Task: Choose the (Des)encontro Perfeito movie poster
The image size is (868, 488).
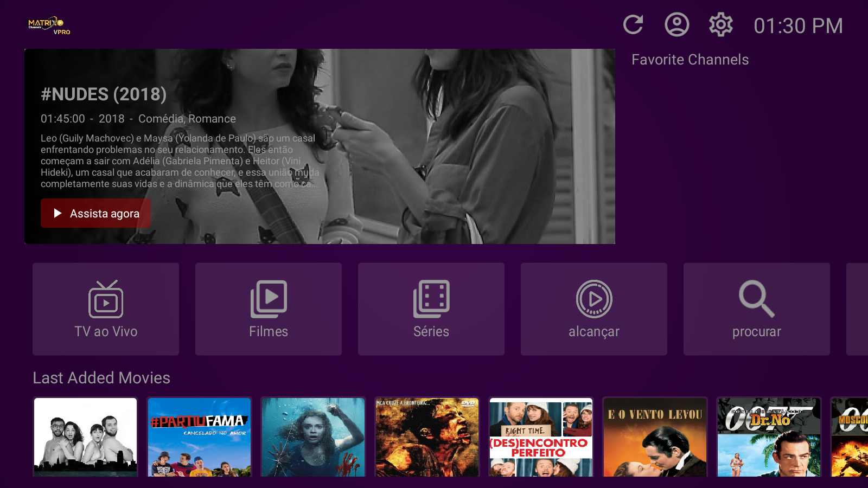Action: click(x=541, y=437)
